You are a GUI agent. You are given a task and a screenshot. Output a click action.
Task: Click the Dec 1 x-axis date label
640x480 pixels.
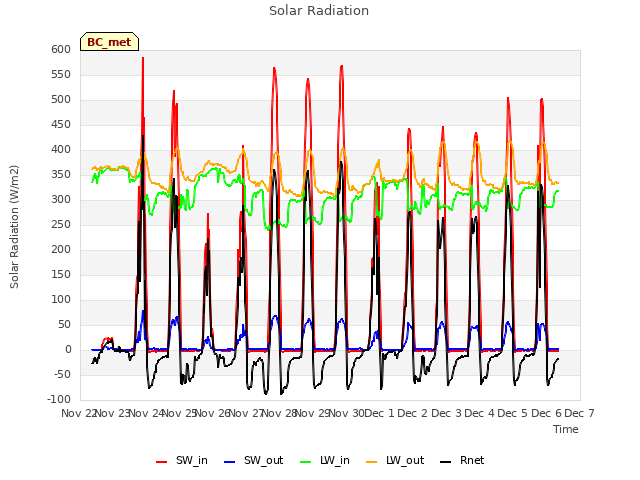(x=379, y=413)
